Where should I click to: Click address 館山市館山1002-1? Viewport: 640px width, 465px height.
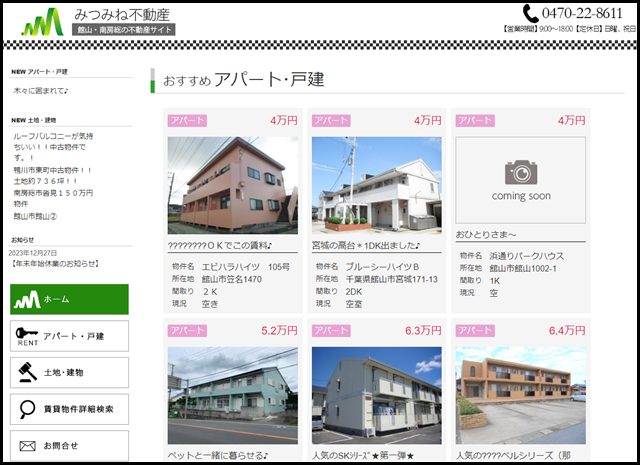[523, 269]
